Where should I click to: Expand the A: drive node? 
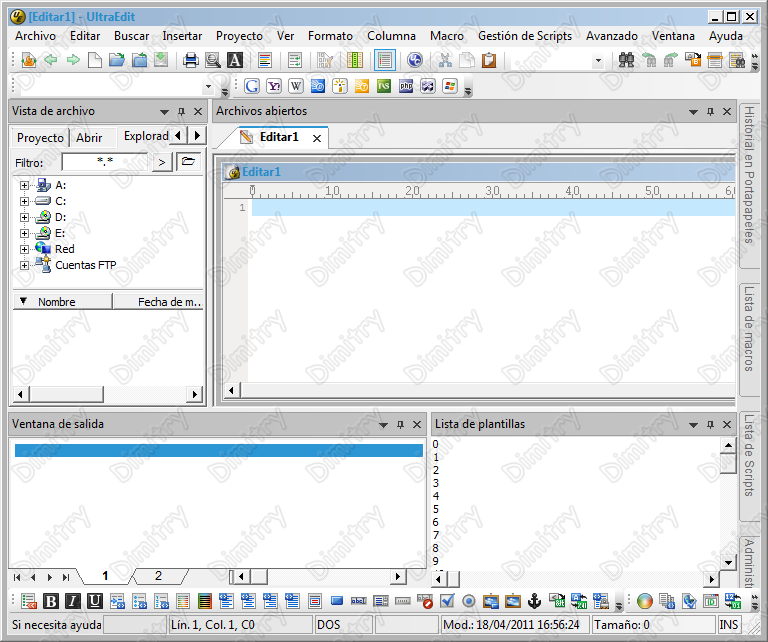click(x=24, y=186)
